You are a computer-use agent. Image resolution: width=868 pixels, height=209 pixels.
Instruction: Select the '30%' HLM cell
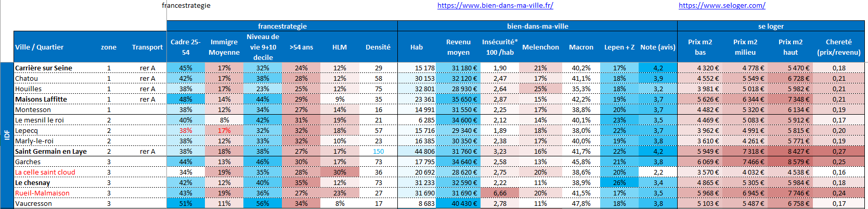[x=340, y=172]
